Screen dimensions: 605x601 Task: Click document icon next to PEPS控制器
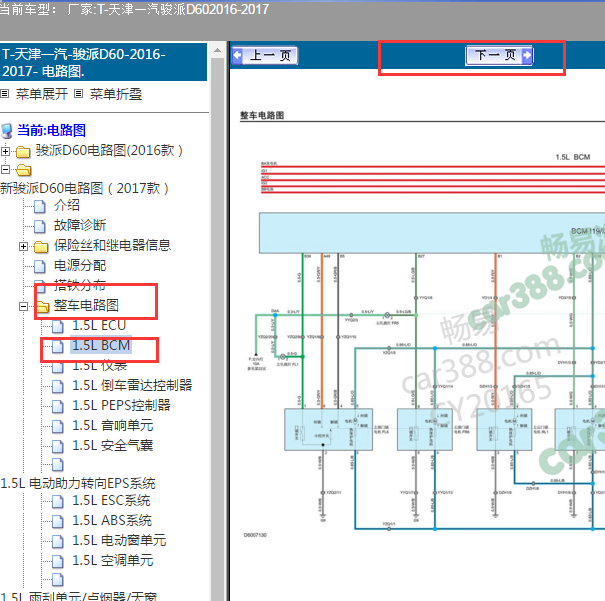pyautogui.click(x=57, y=407)
